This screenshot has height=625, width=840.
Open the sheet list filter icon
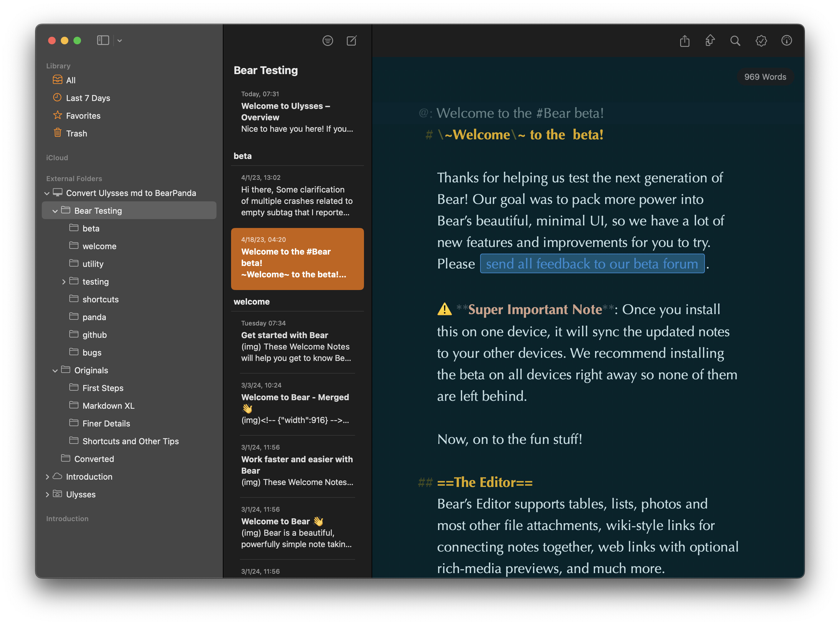coord(328,41)
